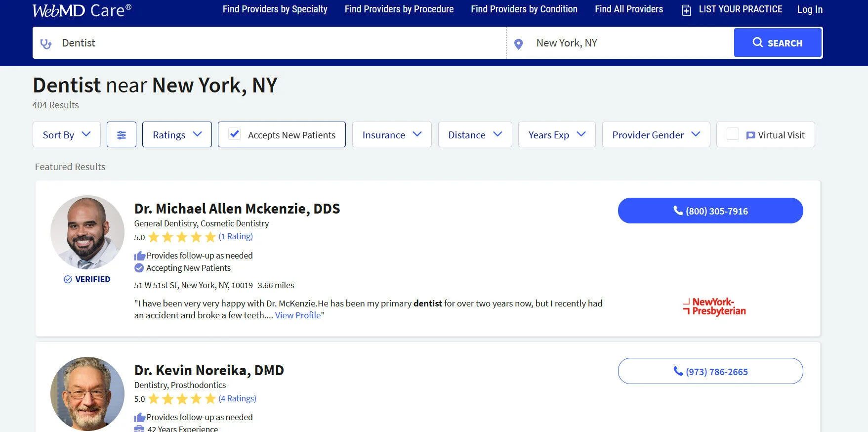The image size is (868, 432).
Task: Open the filters icon next to Sort By
Action: pyautogui.click(x=121, y=134)
